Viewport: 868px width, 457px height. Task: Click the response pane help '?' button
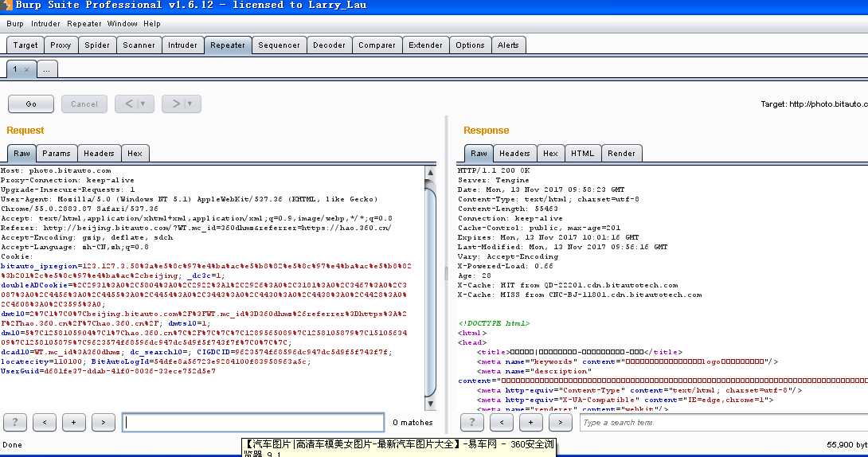471,422
